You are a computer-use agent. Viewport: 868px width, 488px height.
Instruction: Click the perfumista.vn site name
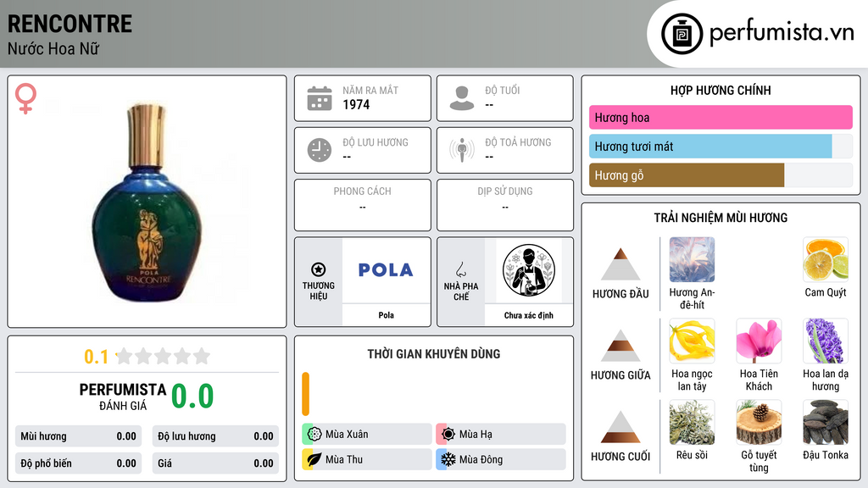point(782,33)
